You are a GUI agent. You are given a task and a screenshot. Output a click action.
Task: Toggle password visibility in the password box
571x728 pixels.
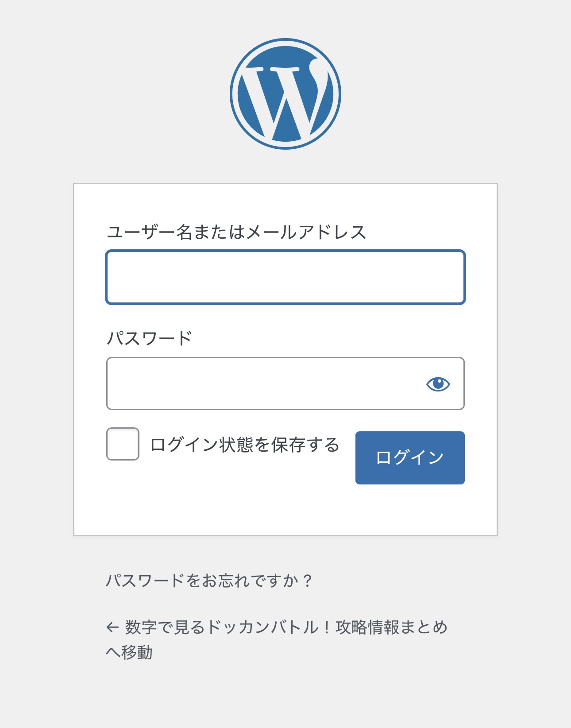point(438,383)
